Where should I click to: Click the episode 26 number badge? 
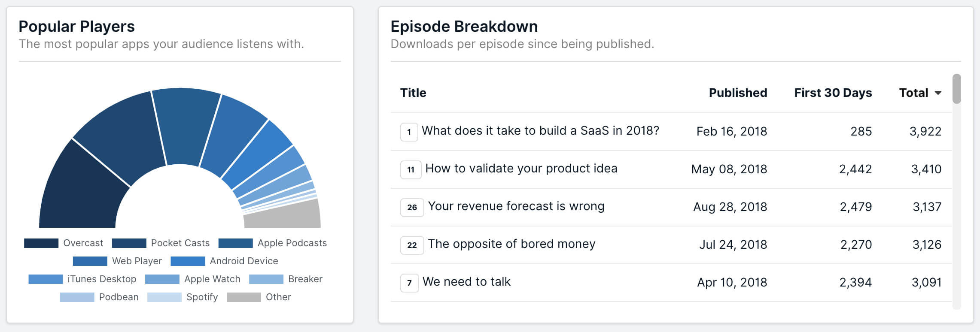point(412,207)
